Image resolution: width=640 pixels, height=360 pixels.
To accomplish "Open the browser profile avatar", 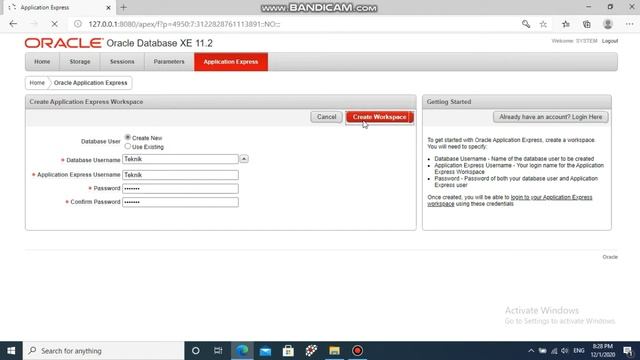I will (608, 24).
